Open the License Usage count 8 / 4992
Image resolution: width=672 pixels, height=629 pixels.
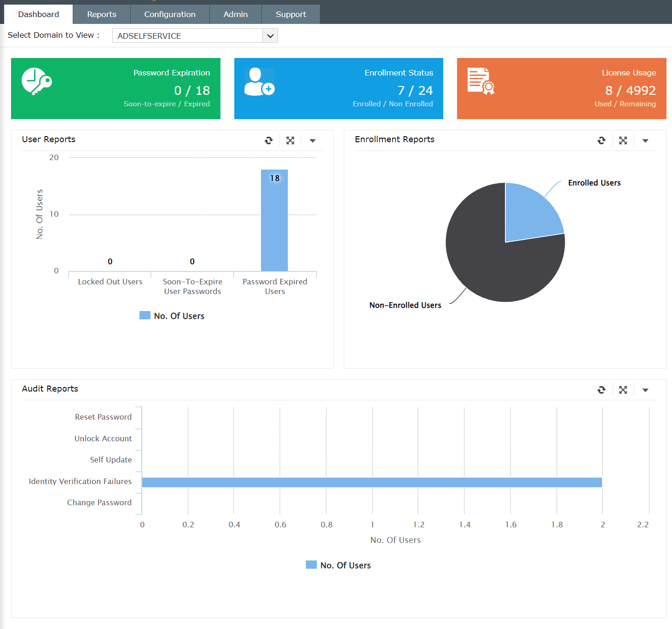(x=631, y=90)
